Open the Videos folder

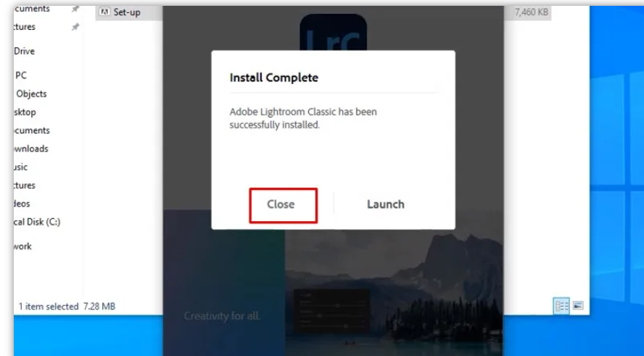(22, 204)
